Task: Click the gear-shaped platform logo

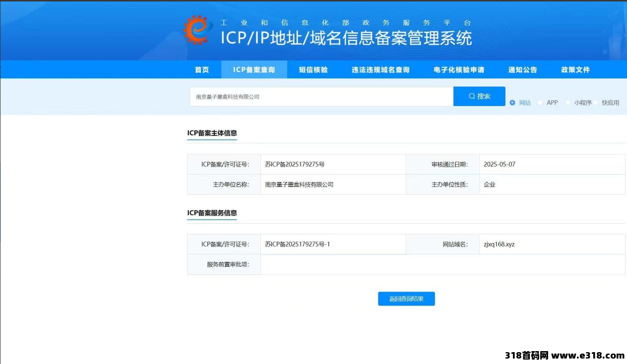Action: 195,30
